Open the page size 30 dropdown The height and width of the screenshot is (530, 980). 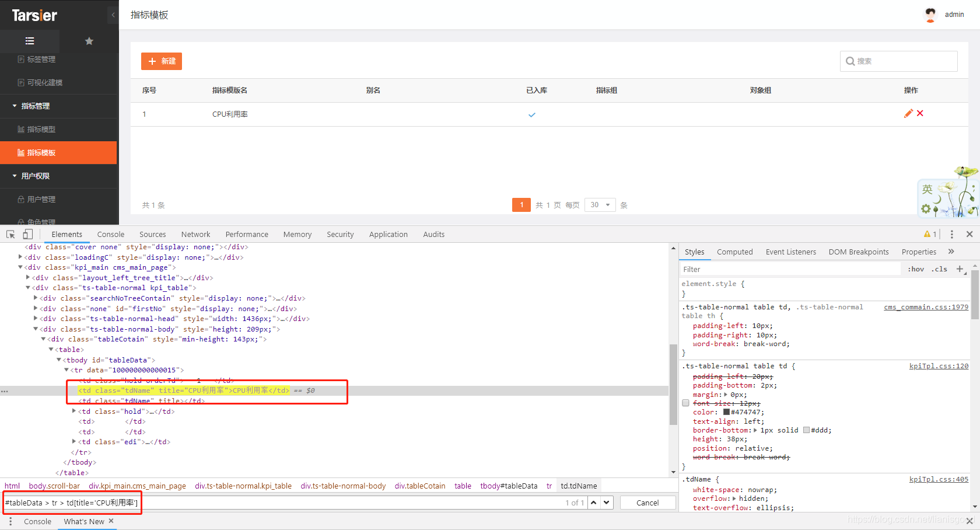pos(600,205)
